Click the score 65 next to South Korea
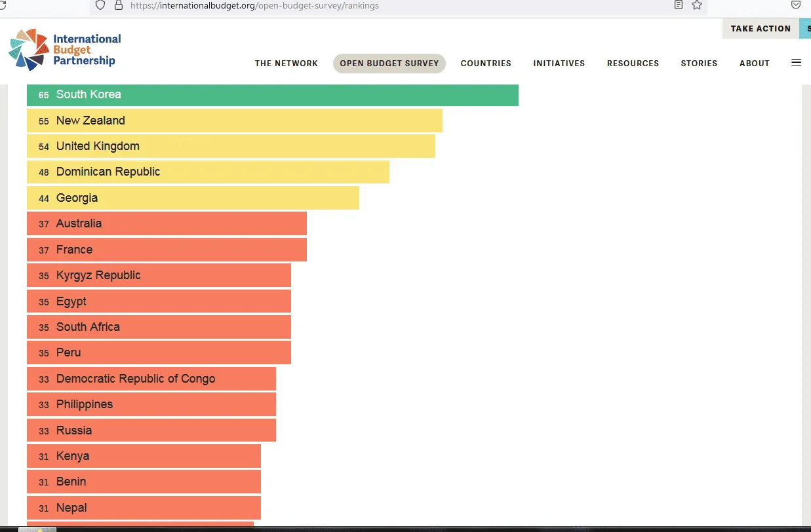This screenshot has width=811, height=532. pos(44,95)
